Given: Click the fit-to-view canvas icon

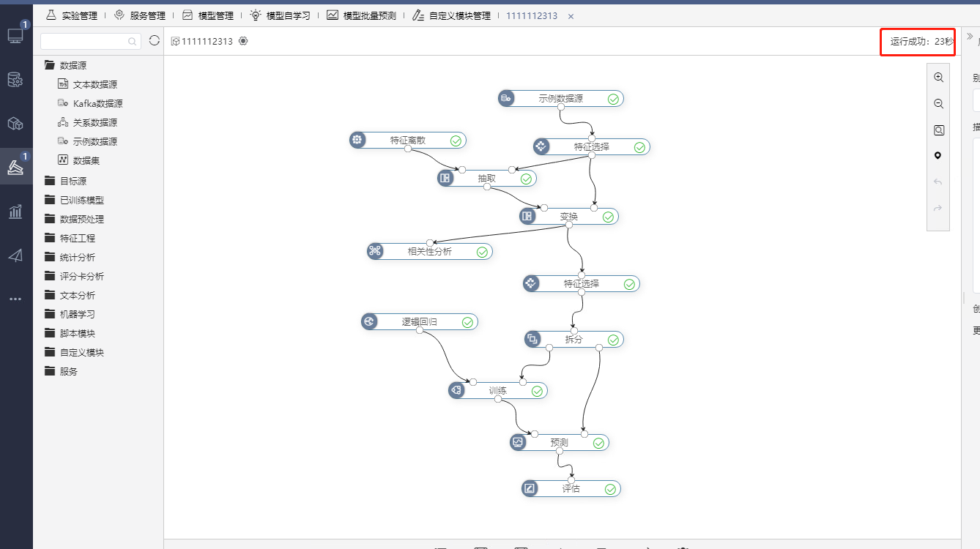Looking at the screenshot, I should 938,130.
